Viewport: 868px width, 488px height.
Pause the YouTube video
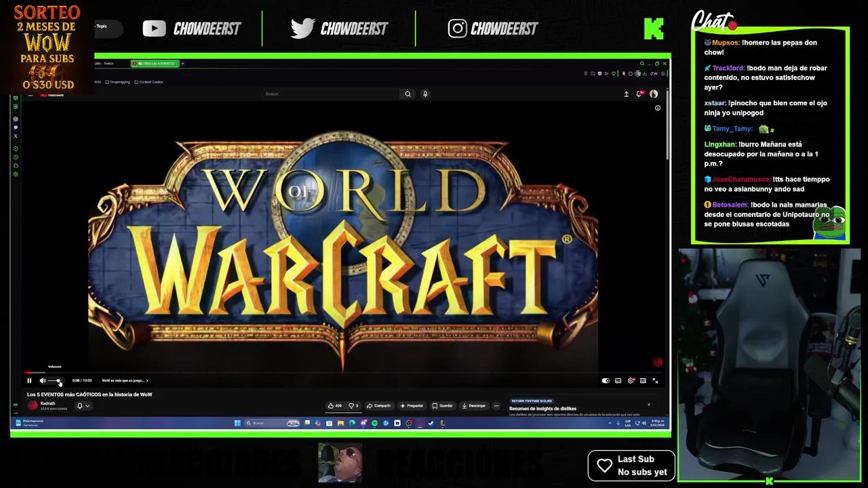tap(29, 381)
